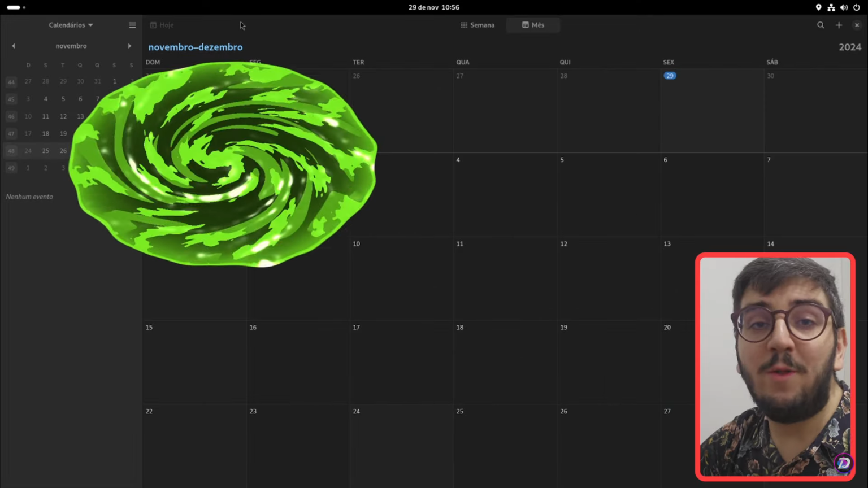Click the volume icon in the system tray
This screenshot has height=488, width=868.
tap(844, 7)
